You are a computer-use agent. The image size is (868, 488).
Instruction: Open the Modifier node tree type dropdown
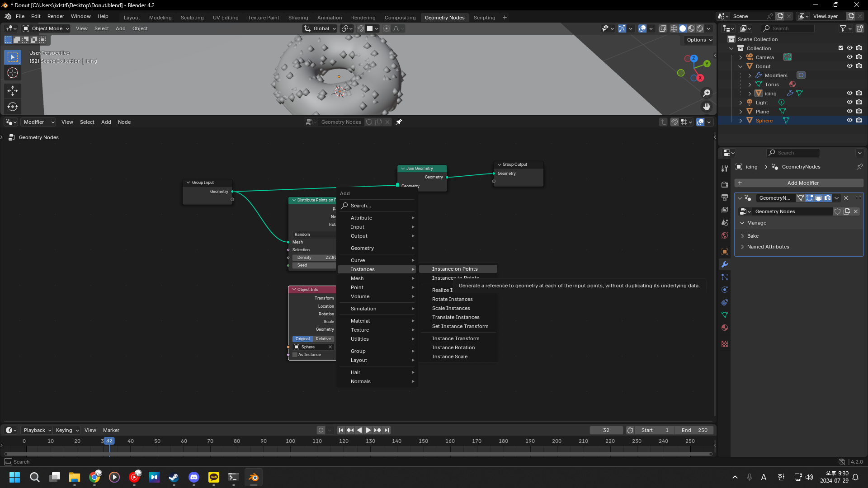tap(38, 122)
